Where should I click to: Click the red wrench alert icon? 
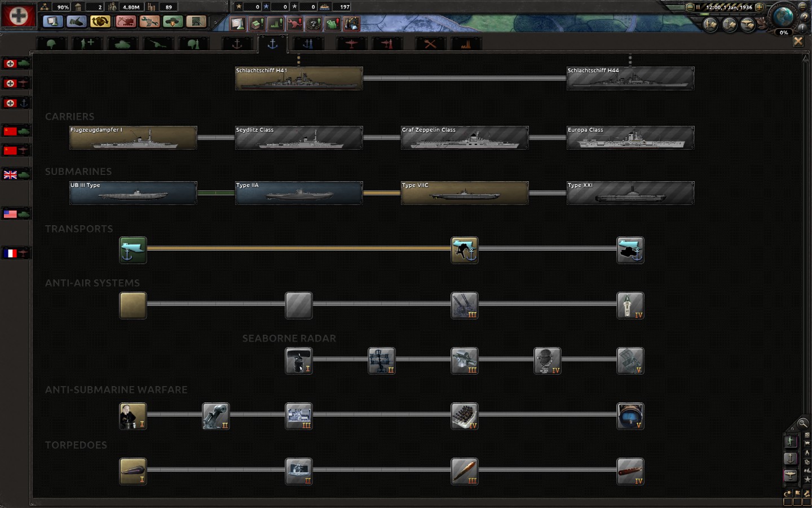click(x=295, y=23)
